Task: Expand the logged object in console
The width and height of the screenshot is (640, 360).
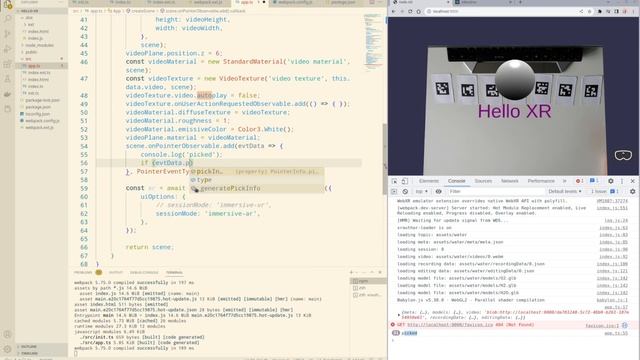Action: pos(399,314)
